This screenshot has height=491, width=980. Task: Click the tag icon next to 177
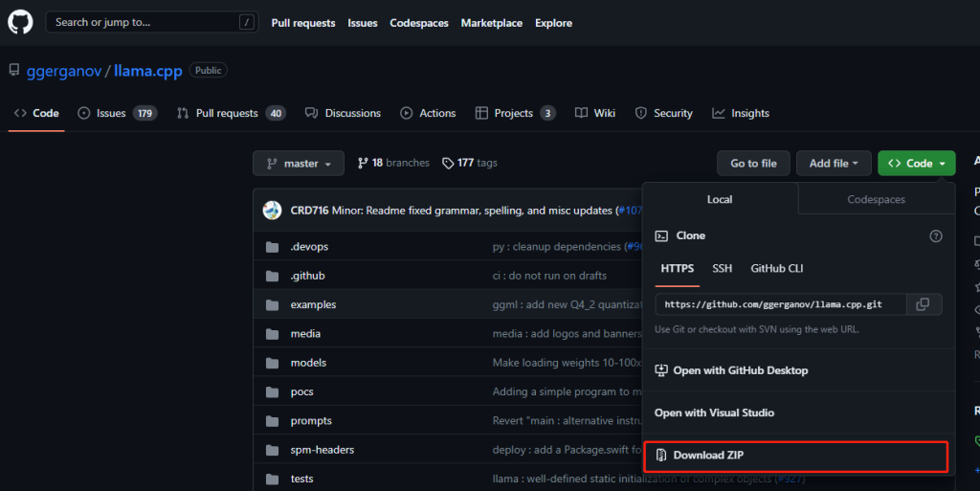448,163
